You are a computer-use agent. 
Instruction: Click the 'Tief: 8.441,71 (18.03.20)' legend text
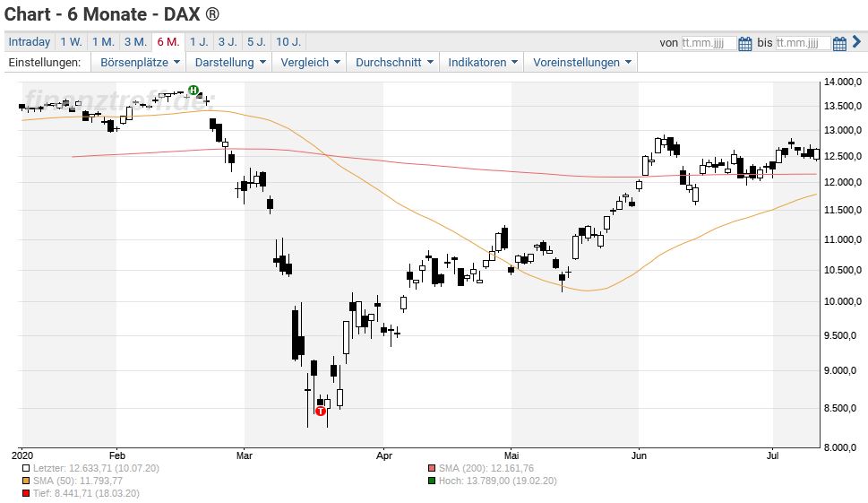pos(86,493)
